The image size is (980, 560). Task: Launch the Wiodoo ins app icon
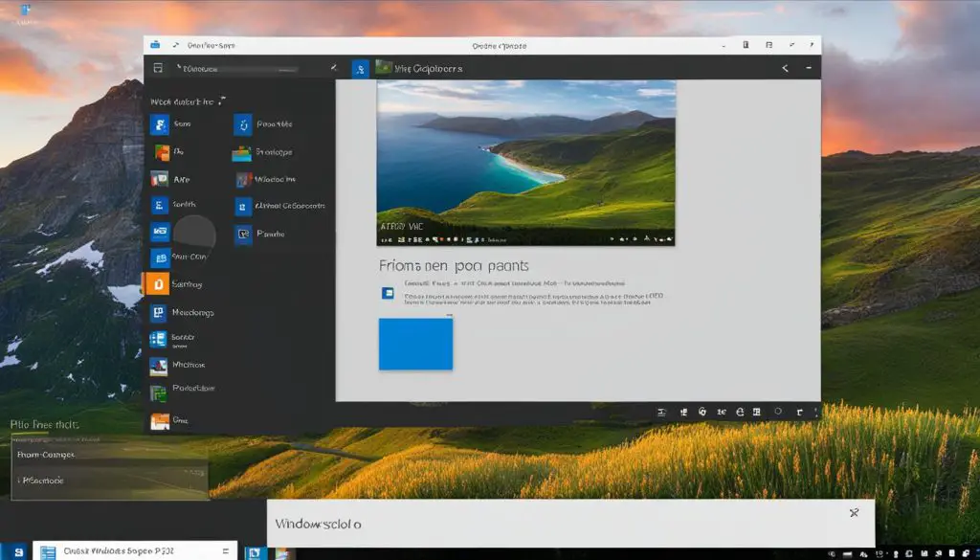(244, 180)
